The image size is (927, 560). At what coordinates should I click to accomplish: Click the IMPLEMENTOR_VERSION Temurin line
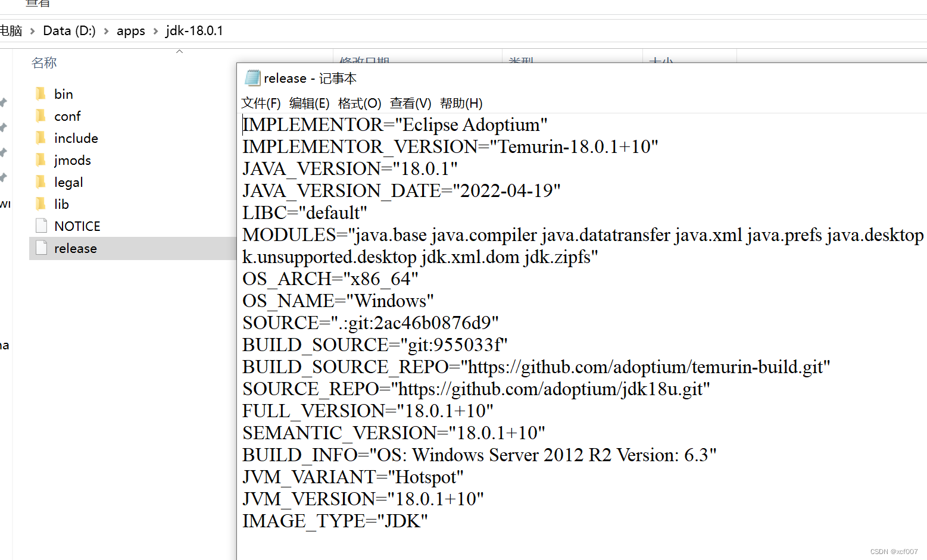point(450,147)
